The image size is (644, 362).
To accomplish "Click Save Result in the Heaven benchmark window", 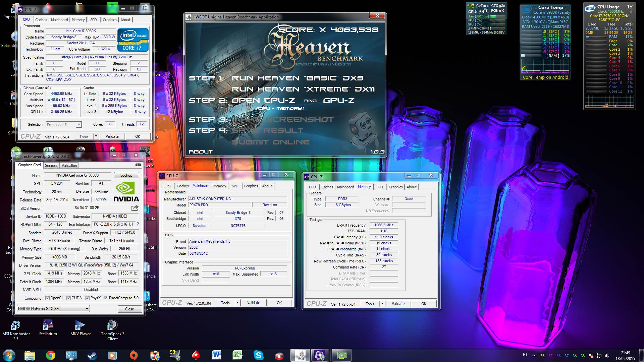I will pyautogui.click(x=267, y=131).
